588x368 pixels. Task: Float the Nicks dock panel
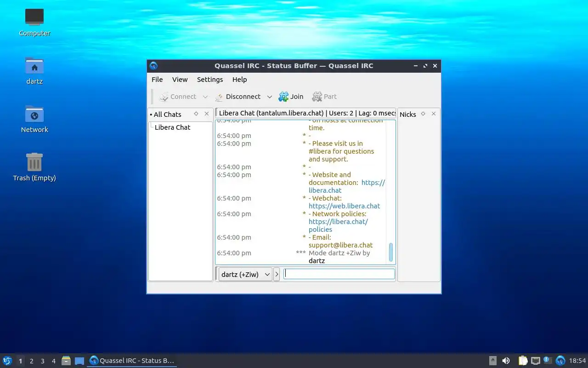point(423,114)
